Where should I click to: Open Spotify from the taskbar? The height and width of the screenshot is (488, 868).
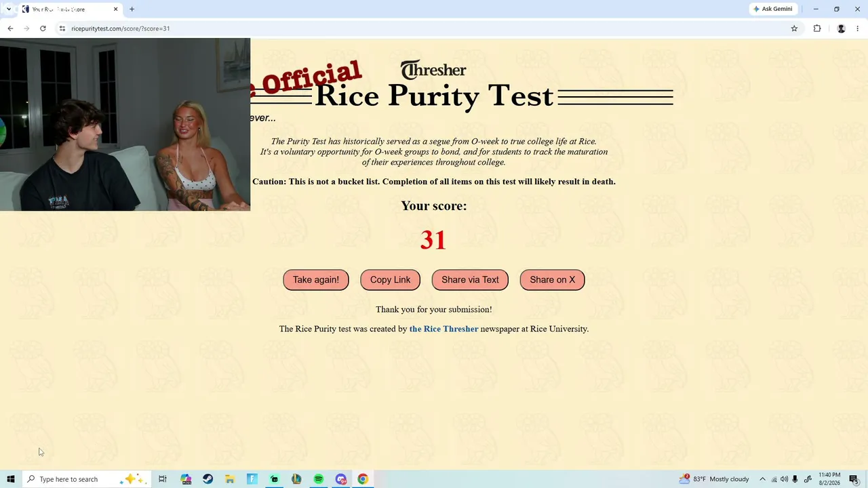click(319, 479)
